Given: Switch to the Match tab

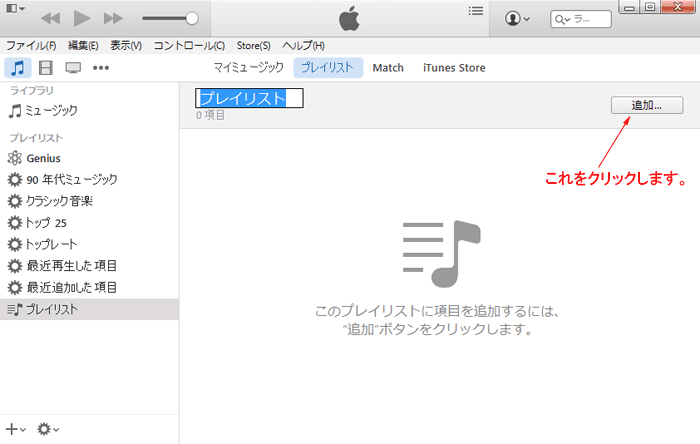Looking at the screenshot, I should coord(388,68).
